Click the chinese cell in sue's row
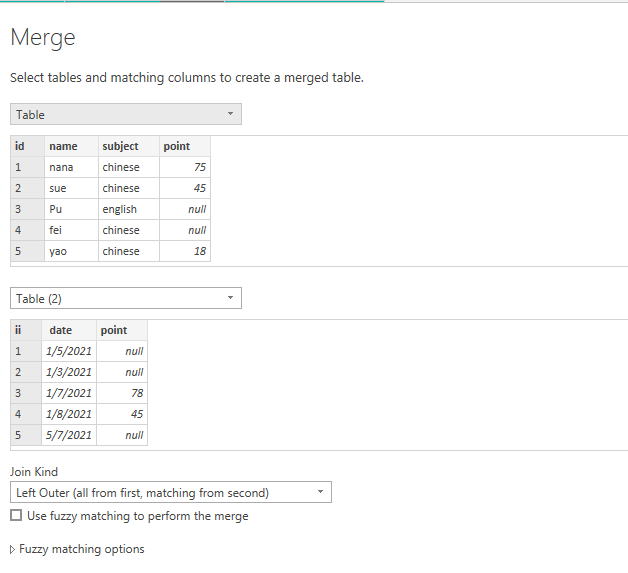 coord(129,188)
